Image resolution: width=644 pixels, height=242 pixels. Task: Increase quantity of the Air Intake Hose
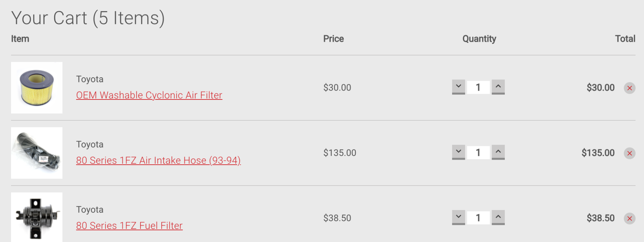(498, 152)
